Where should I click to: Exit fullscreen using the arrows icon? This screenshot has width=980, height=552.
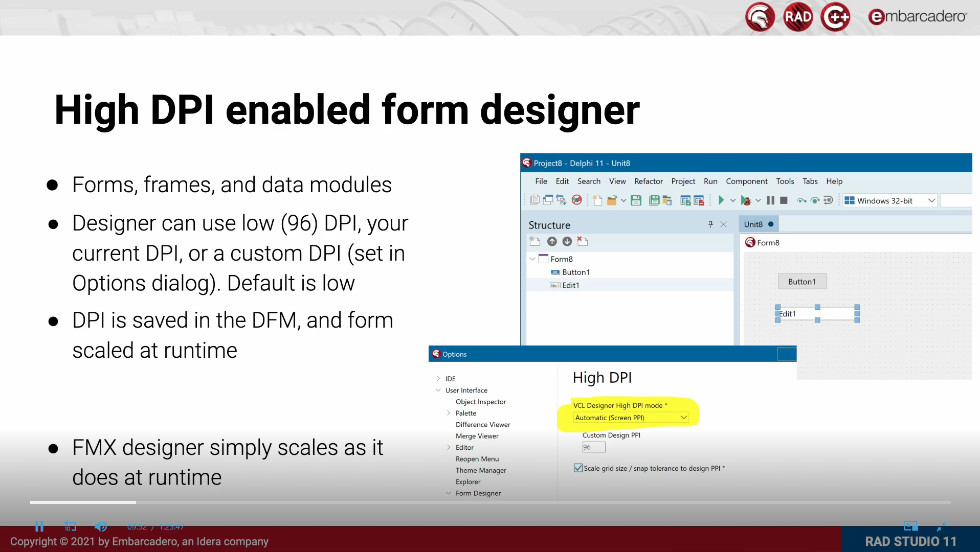coord(941,526)
